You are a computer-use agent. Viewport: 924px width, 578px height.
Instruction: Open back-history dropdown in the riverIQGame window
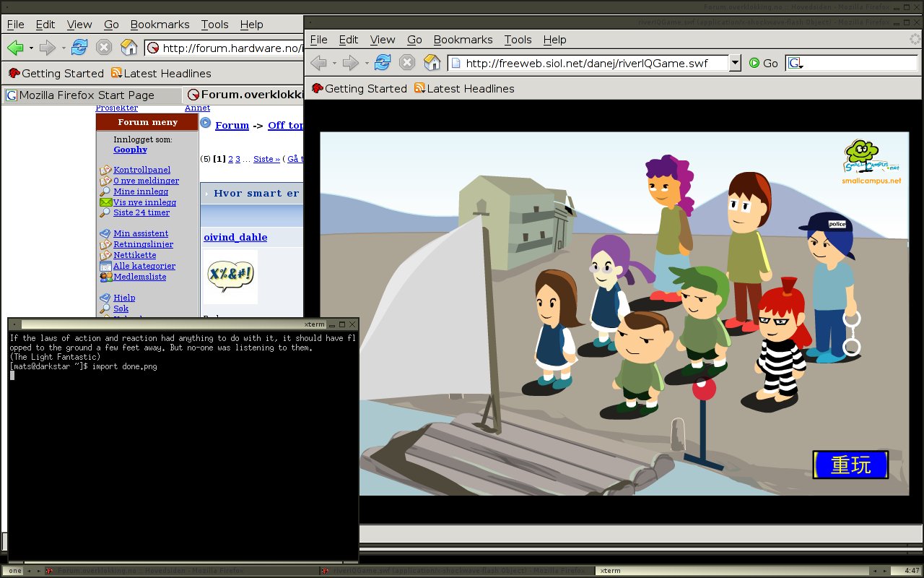(x=334, y=64)
